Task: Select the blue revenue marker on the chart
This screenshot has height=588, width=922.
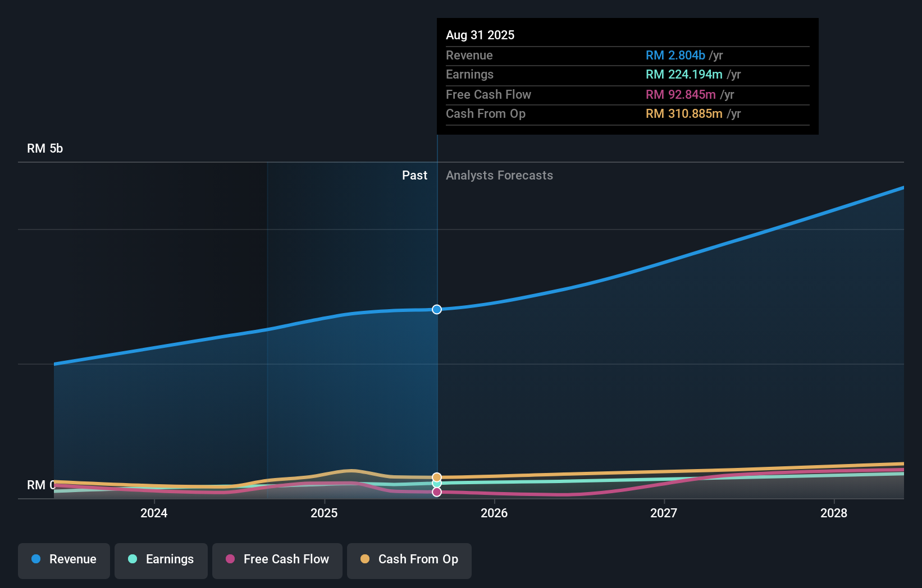Action: 436,309
